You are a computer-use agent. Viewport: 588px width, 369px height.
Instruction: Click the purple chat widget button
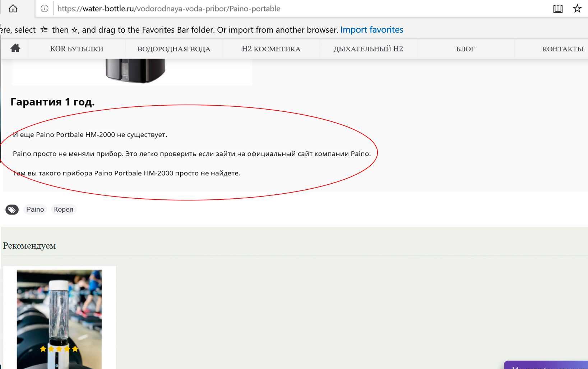point(546,365)
